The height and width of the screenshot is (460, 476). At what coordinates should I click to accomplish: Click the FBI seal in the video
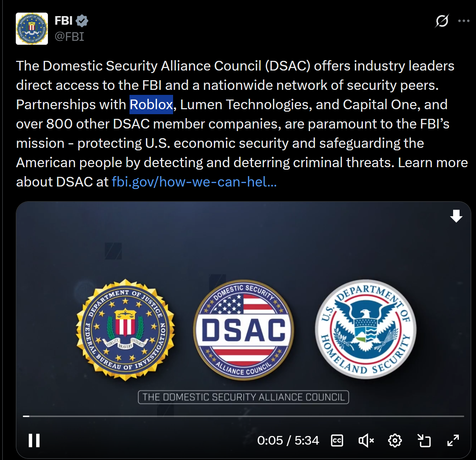point(126,330)
